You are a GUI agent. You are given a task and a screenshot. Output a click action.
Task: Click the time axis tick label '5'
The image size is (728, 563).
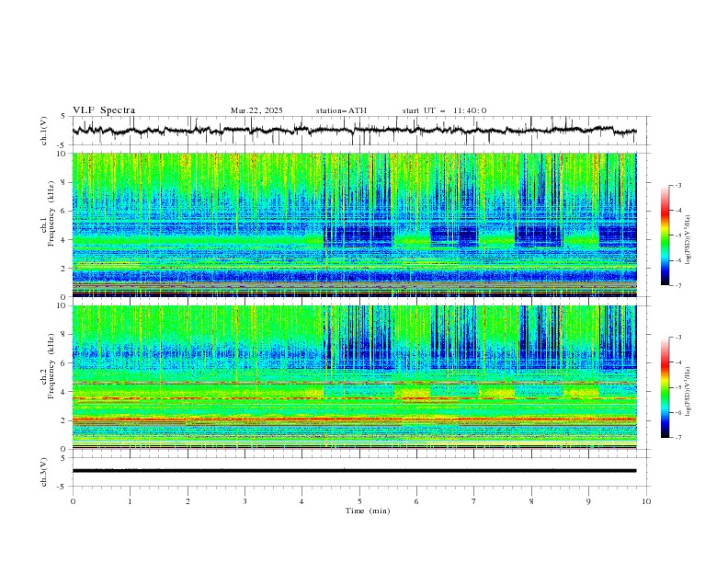[x=359, y=501]
